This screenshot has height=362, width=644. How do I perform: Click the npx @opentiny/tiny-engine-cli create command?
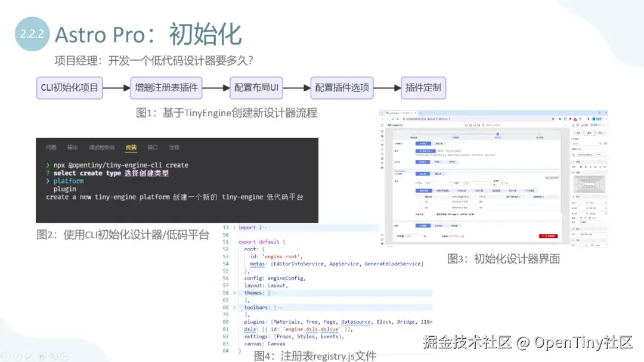(120, 165)
